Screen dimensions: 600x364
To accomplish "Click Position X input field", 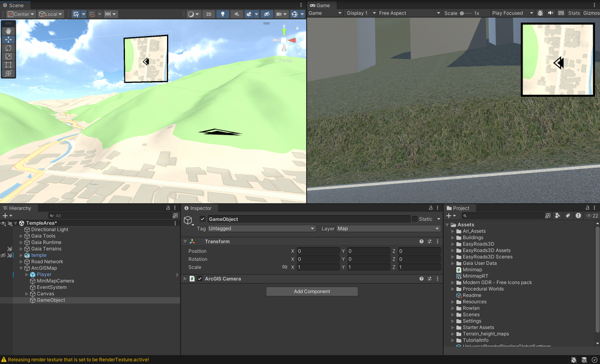I will point(318,251).
